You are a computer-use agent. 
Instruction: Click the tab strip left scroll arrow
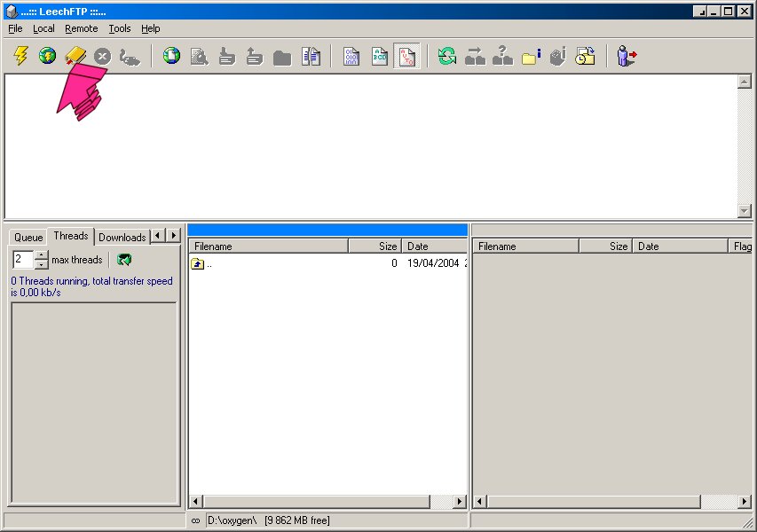[158, 235]
